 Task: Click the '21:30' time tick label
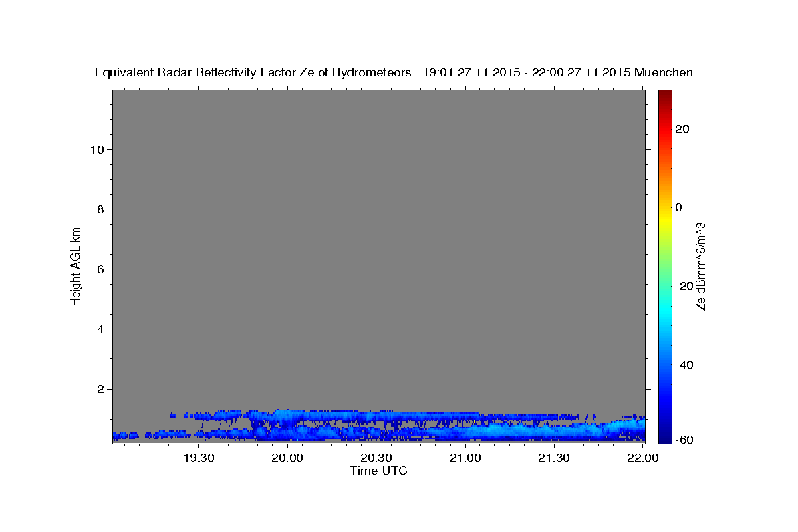(x=555, y=458)
